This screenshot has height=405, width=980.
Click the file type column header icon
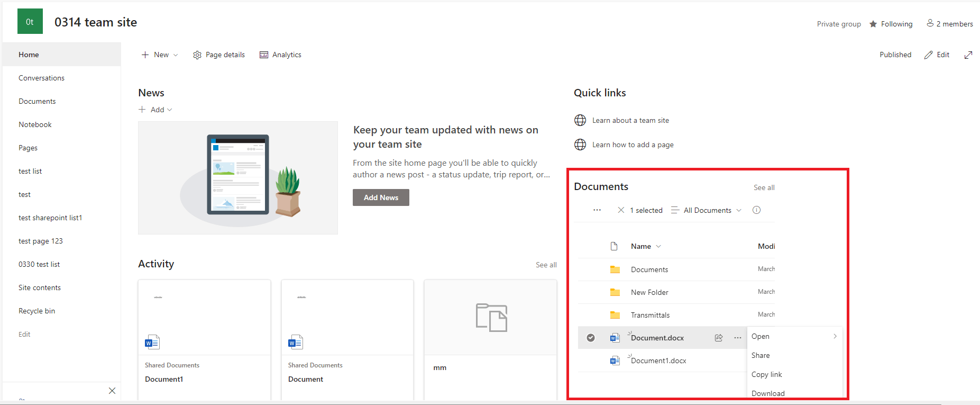614,246
